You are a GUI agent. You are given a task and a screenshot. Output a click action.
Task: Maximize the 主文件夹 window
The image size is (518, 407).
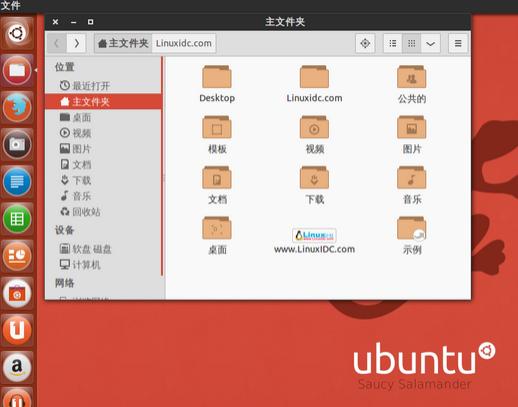click(90, 22)
